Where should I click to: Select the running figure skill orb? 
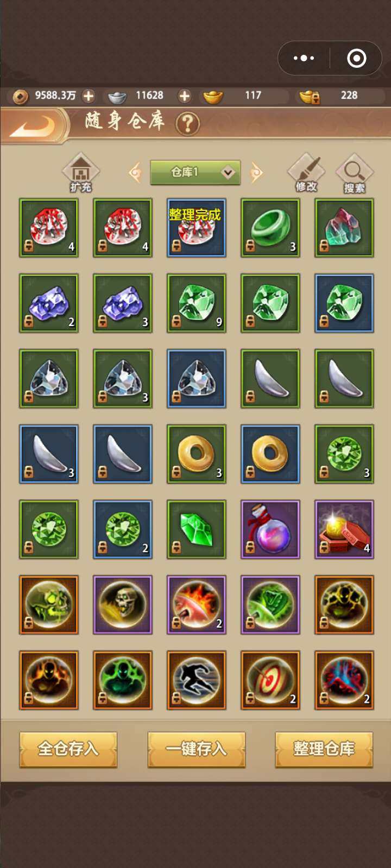[x=197, y=680]
